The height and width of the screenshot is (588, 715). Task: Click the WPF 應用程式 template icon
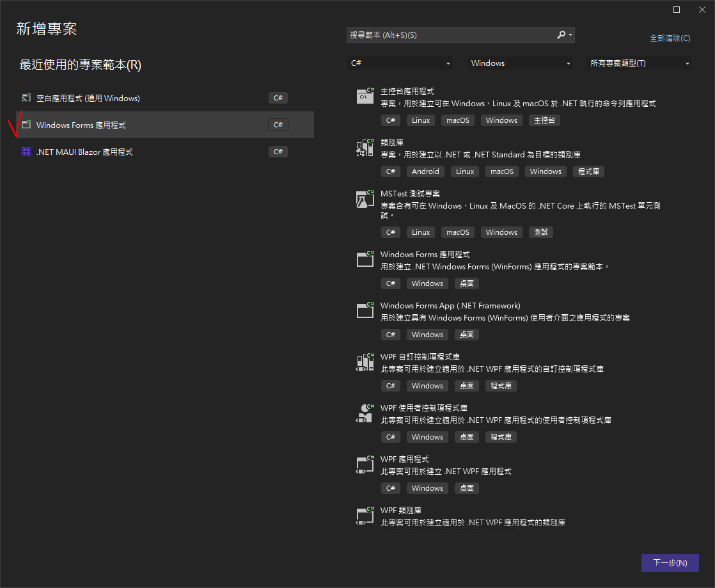coord(365,464)
